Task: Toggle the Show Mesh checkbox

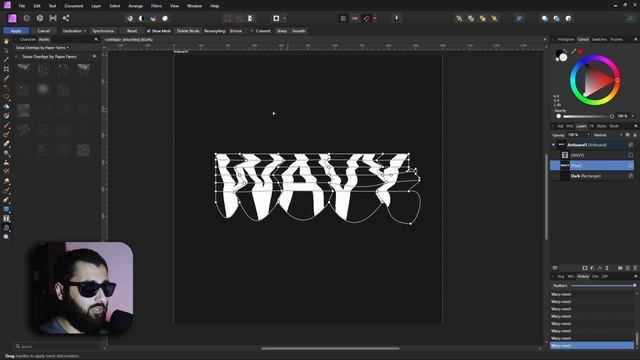Action: coord(149,31)
